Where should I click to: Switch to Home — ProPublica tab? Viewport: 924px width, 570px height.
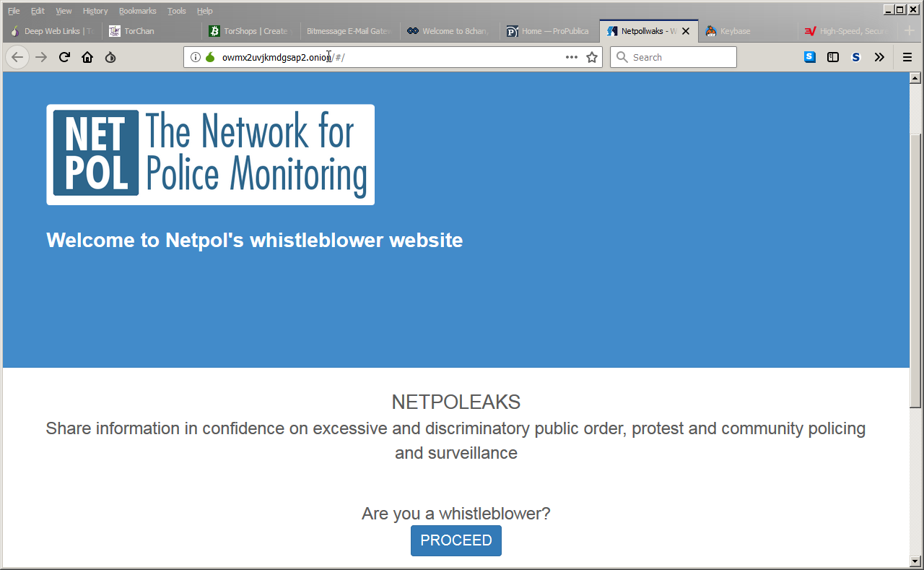tap(550, 31)
